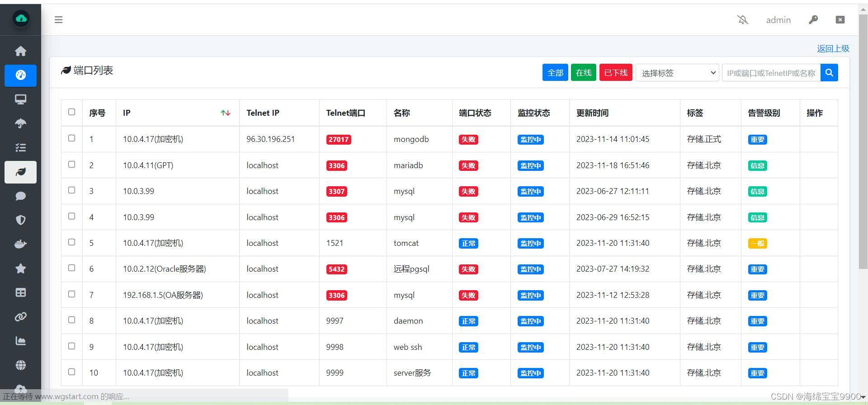This screenshot has height=405, width=868.
Task: Toggle the select-all checkbox in table header
Action: coord(71,112)
